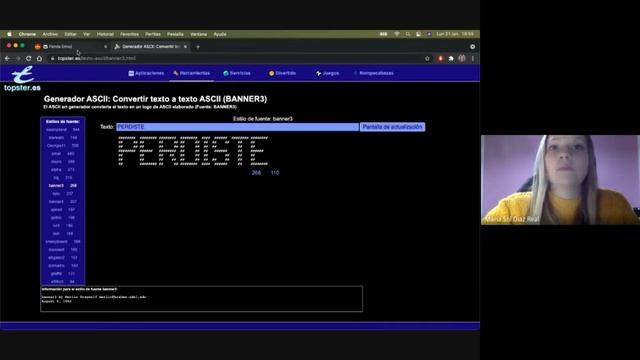
Task: Click the Spotlight search icon
Action: [x=408, y=34]
